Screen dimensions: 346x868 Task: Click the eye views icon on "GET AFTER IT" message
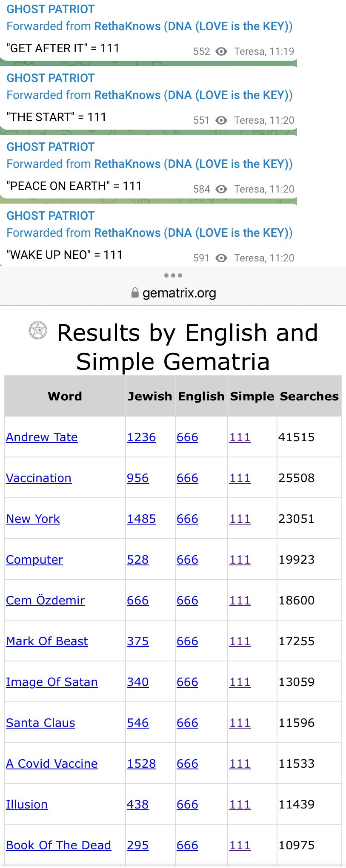221,51
